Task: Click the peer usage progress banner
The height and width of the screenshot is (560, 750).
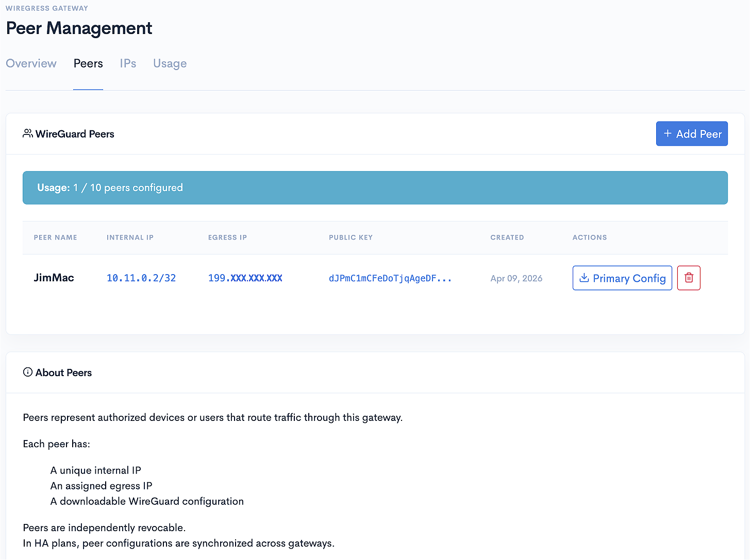Action: pyautogui.click(x=375, y=188)
